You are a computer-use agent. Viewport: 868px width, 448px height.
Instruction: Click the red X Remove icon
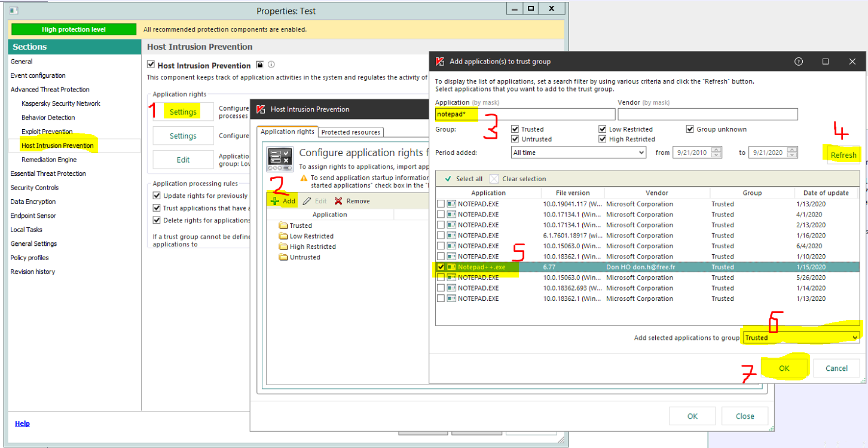pyautogui.click(x=338, y=202)
